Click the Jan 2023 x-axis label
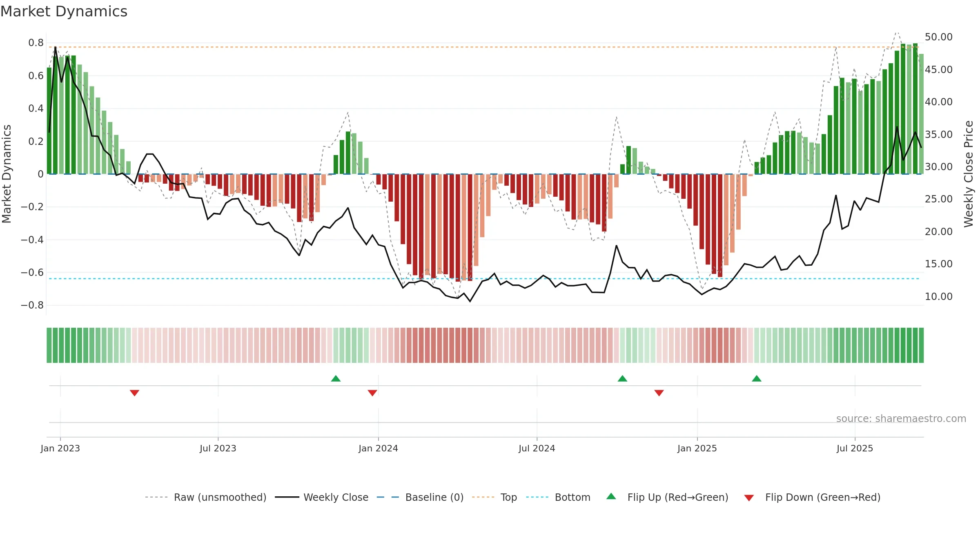 click(x=60, y=448)
